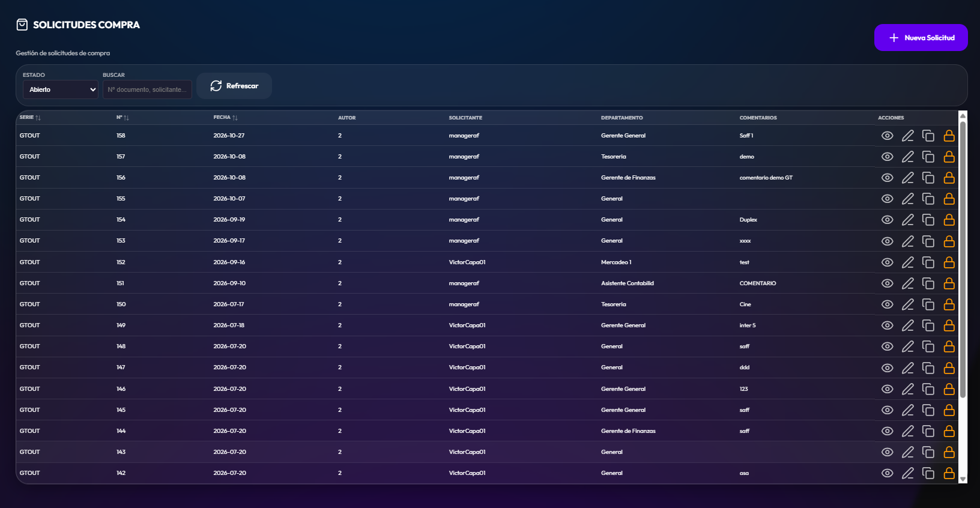Screen dimensions: 980x508
Task: Duplicate request 155 using copy icon
Action: pos(928,199)
